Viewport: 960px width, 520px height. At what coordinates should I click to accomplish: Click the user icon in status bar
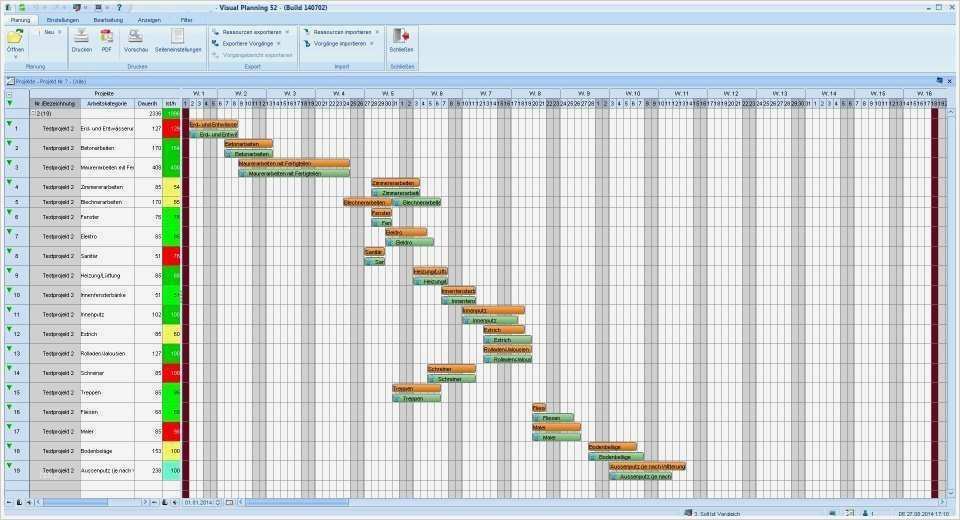(x=865, y=513)
